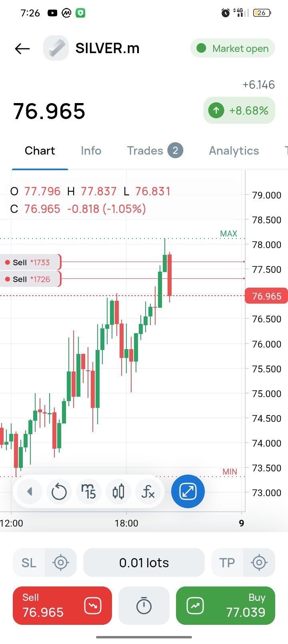288x644 pixels.
Task: Tap the back arrow icon
Action: [22, 49]
